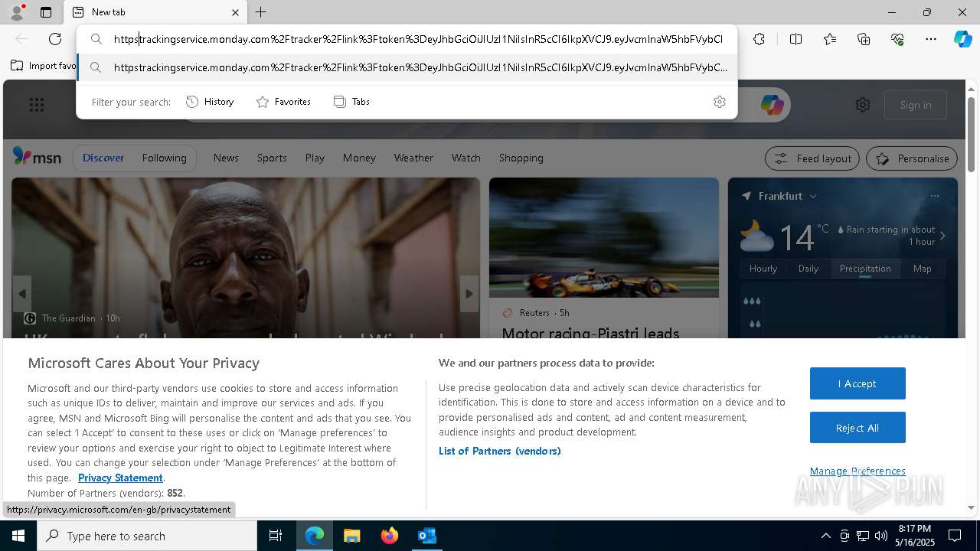
Task: Close the New tab tab
Action: pyautogui.click(x=235, y=12)
